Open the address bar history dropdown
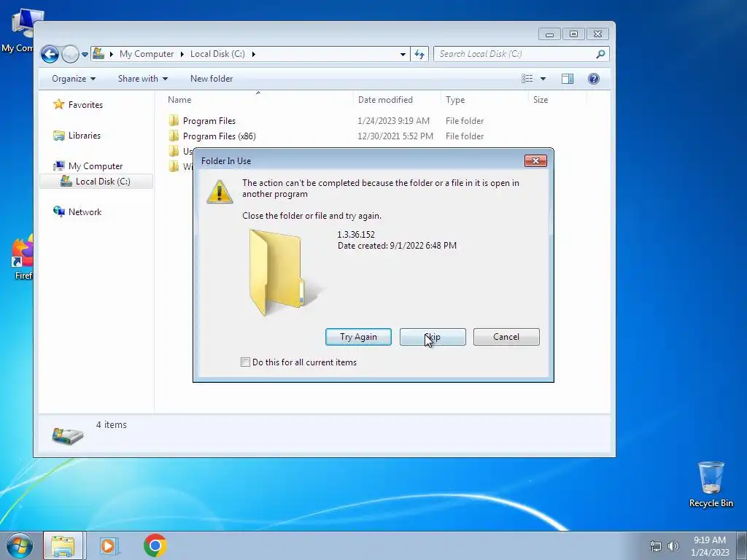The width and height of the screenshot is (747, 560). pos(403,54)
